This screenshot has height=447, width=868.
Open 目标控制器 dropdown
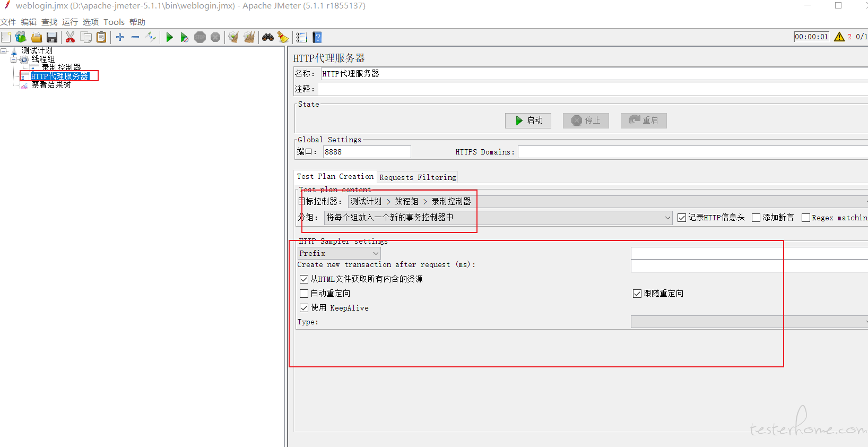tap(607, 202)
